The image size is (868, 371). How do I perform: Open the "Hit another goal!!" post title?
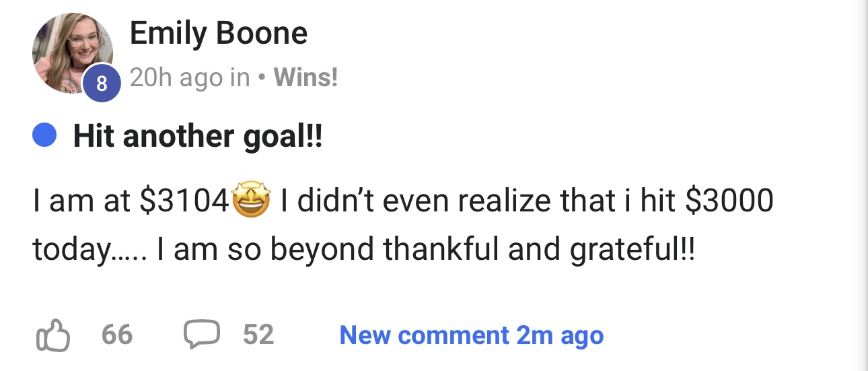coord(198,137)
